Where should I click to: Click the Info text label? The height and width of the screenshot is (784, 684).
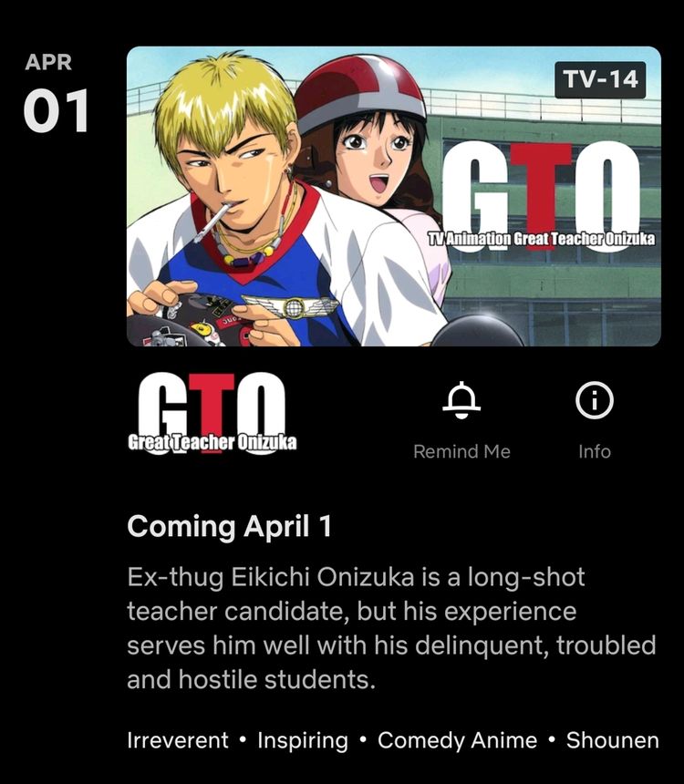595,451
